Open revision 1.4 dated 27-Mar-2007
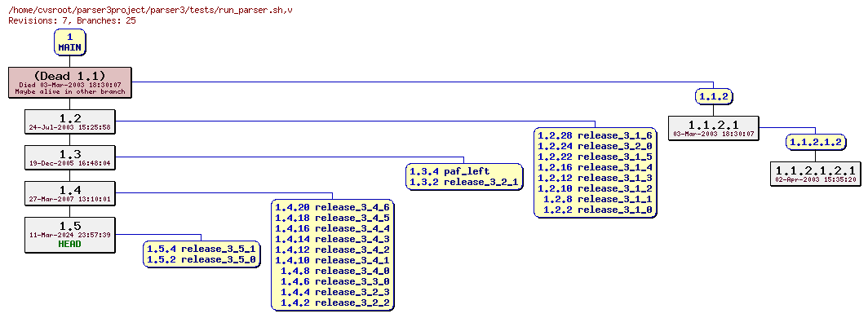The width and height of the screenshot is (868, 318). 70,193
